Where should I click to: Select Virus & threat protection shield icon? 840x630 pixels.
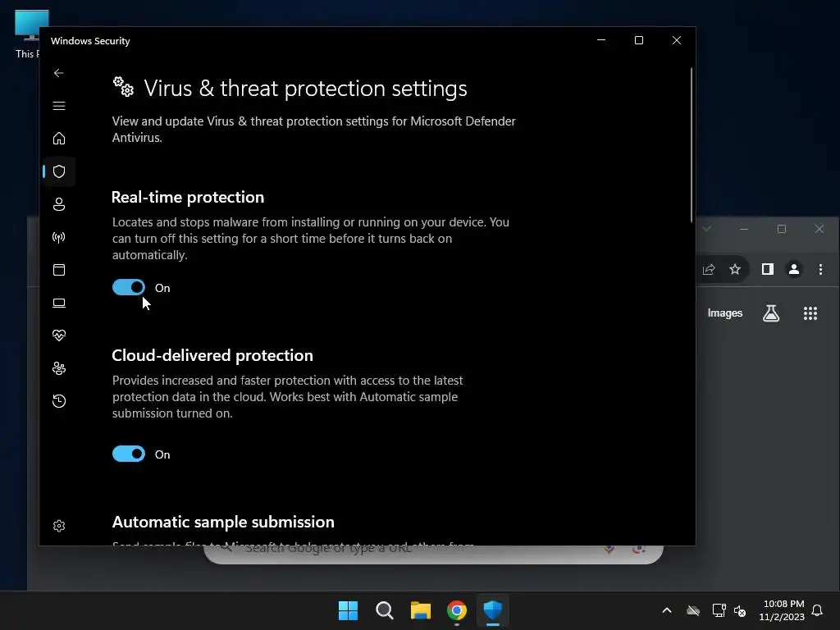click(59, 171)
